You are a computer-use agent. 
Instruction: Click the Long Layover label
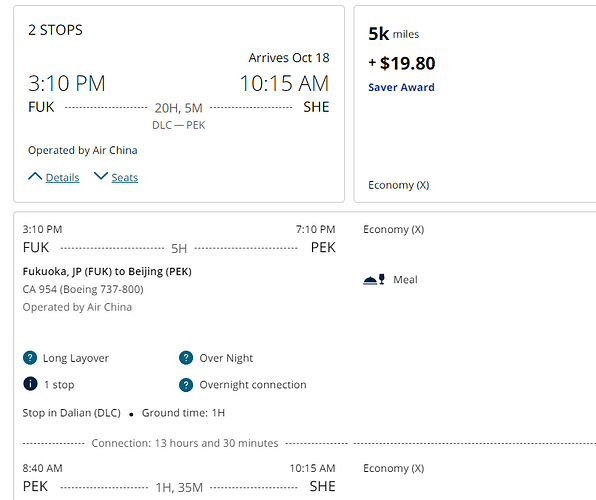pos(76,358)
